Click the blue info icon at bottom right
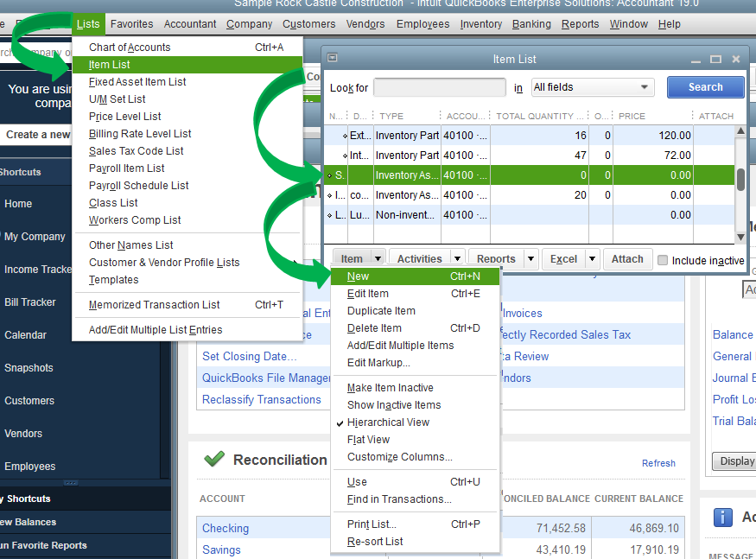 (722, 518)
